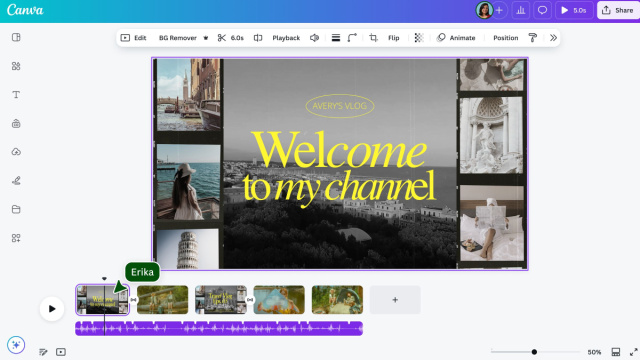Click the Share button

tap(618, 10)
